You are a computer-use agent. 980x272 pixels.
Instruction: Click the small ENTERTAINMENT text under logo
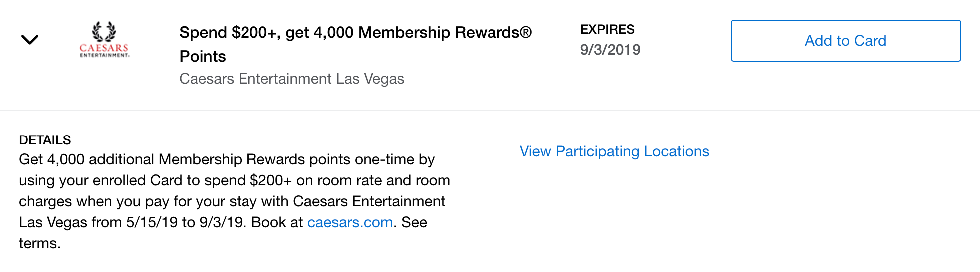[104, 55]
